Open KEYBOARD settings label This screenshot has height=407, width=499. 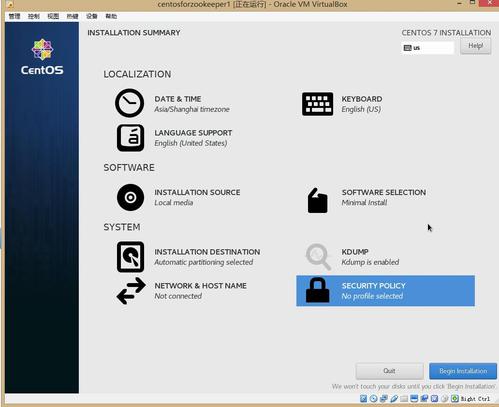coord(362,99)
